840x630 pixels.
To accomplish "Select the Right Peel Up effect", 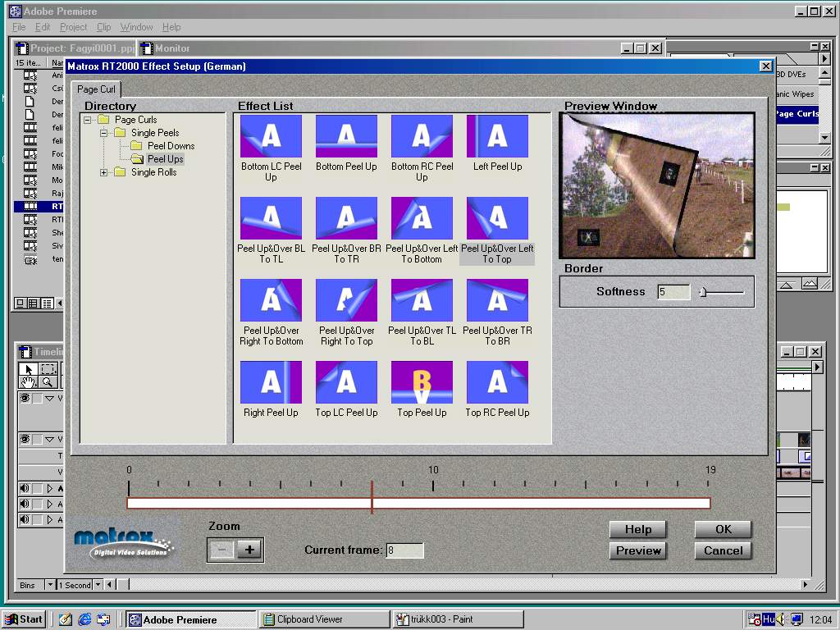I will tap(271, 382).
